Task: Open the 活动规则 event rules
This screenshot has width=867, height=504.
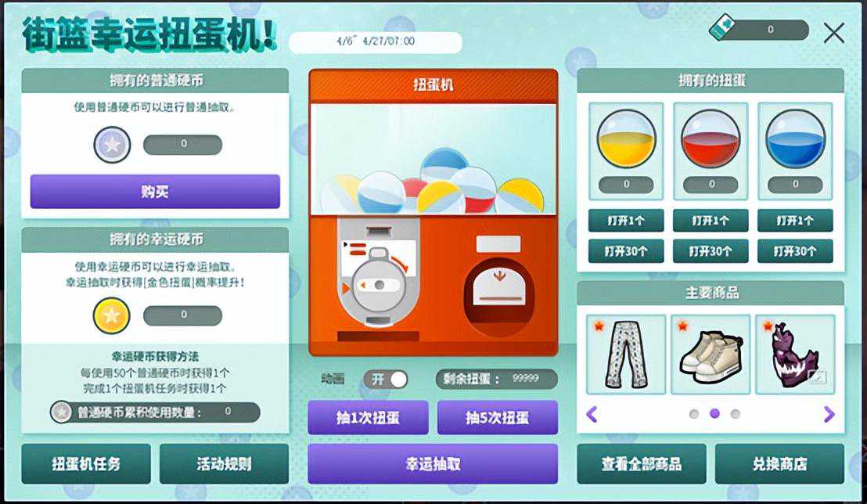Action: coord(224,463)
